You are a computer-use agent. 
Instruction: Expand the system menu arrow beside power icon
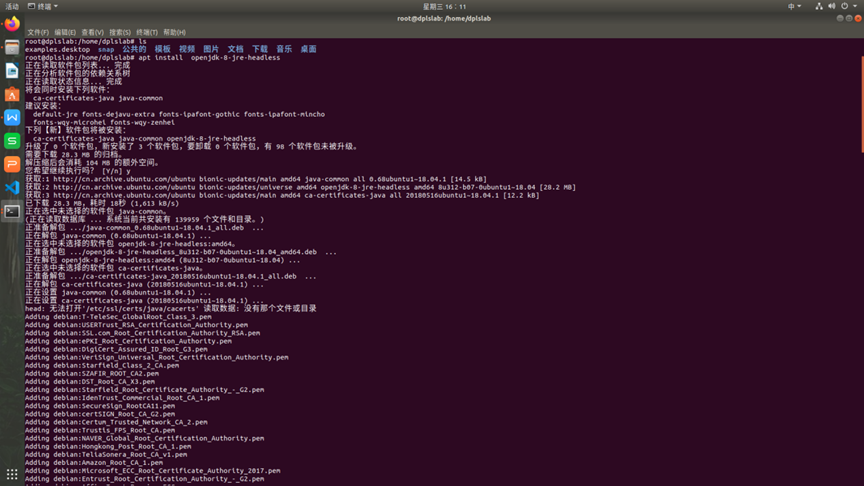(855, 6)
